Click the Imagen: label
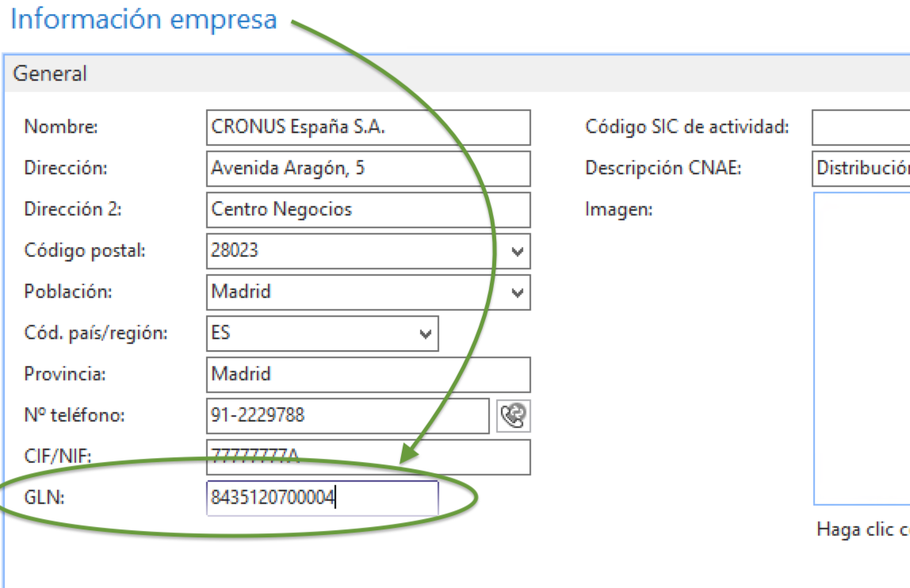This screenshot has height=588, width=910. click(618, 209)
